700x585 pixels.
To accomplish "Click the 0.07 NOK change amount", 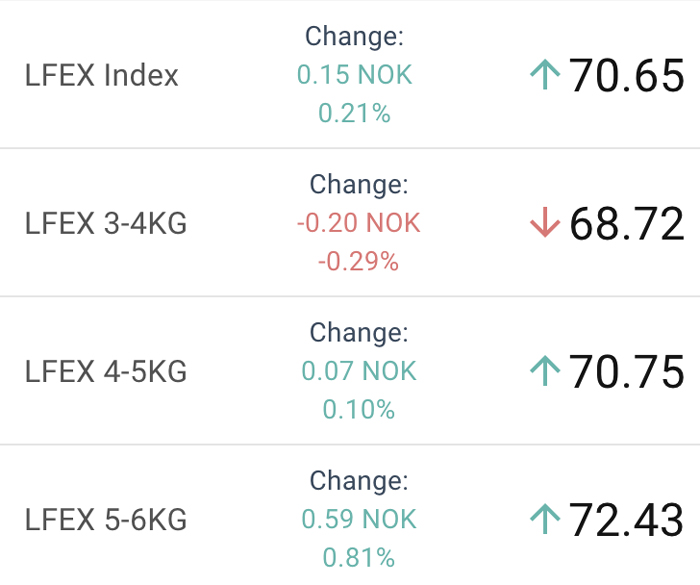I will click(x=359, y=371).
